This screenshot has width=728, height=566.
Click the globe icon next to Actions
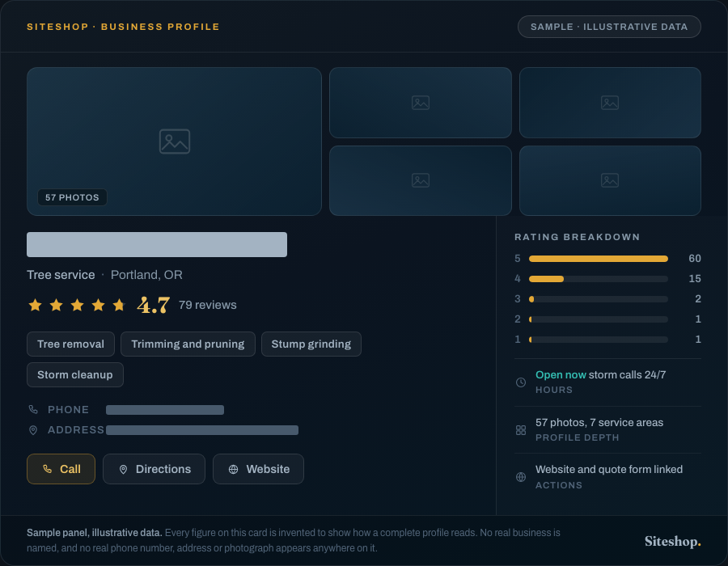[521, 477]
